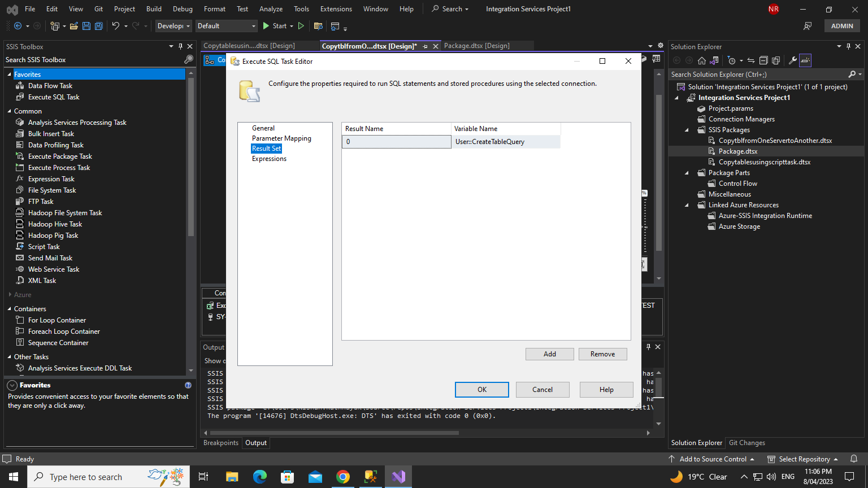Click the Live Share icon

[808, 26]
